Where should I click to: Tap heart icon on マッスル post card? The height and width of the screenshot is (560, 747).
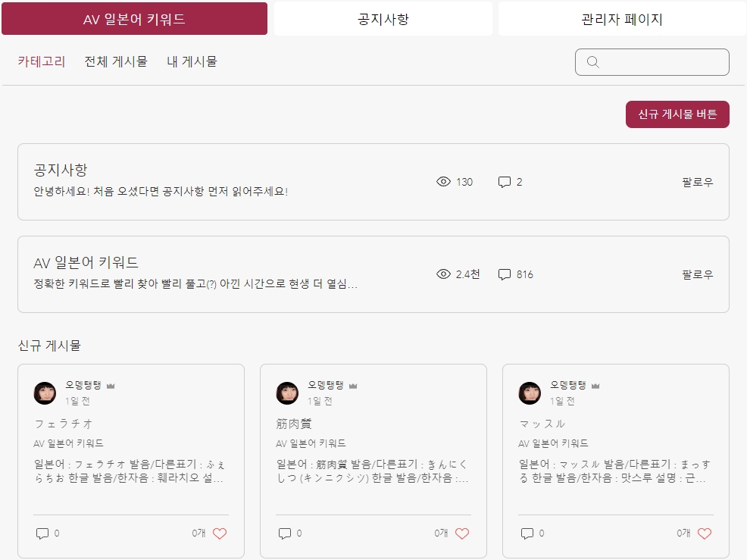(705, 533)
